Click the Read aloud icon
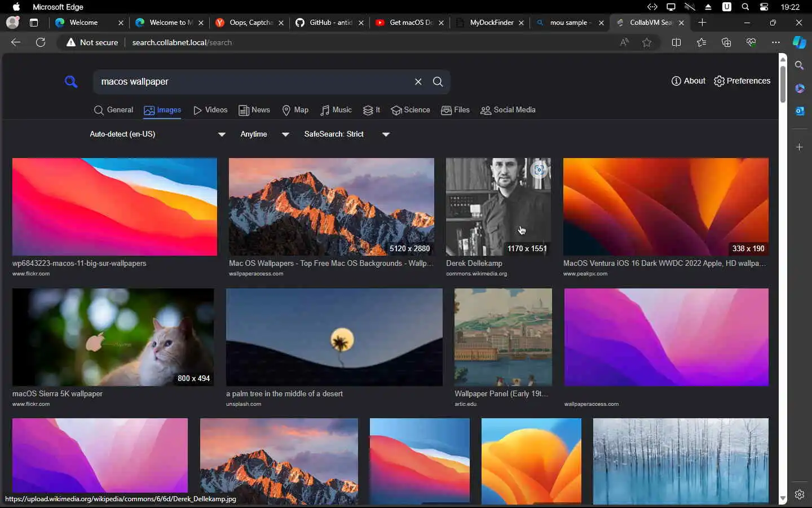The height and width of the screenshot is (508, 812). 624,42
